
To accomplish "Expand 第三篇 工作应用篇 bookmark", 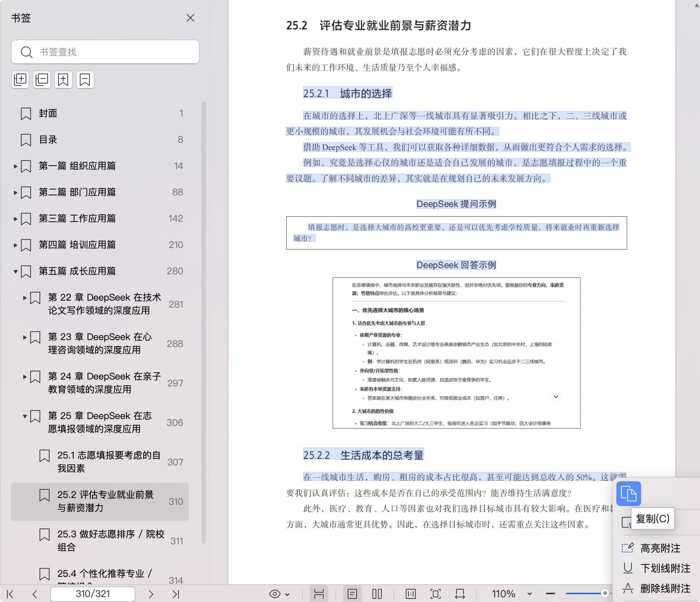I will click(15, 219).
